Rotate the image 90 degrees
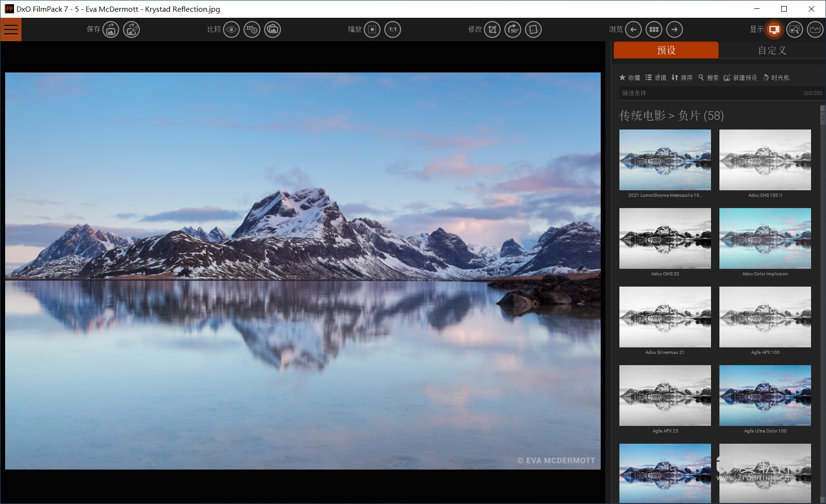 coord(513,29)
